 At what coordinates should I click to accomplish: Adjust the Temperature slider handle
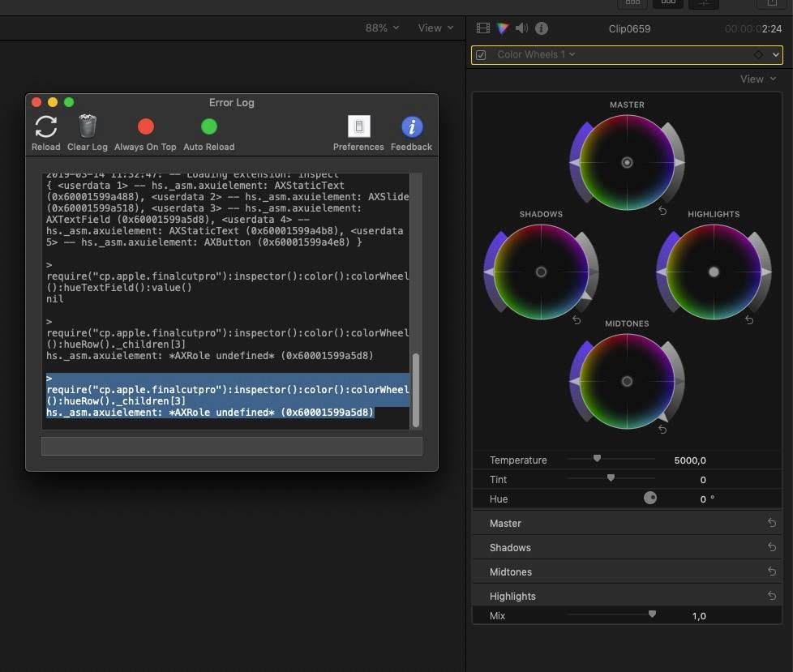pyautogui.click(x=596, y=460)
